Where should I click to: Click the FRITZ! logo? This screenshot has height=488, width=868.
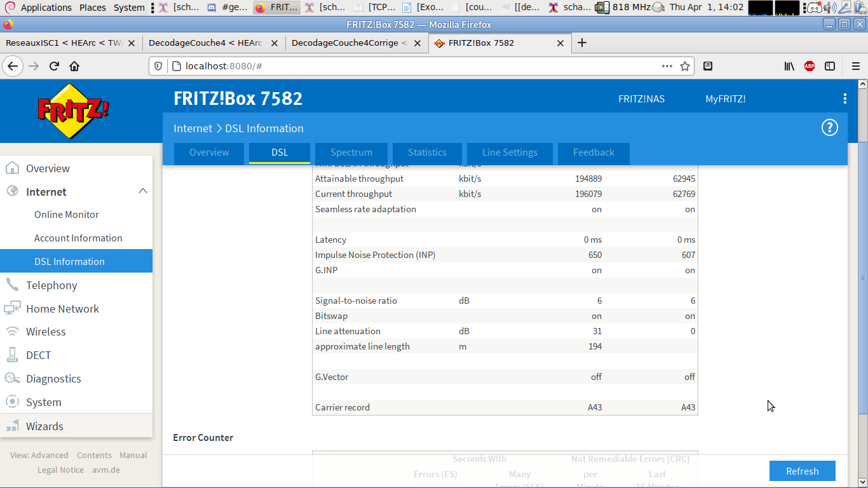pyautogui.click(x=73, y=111)
